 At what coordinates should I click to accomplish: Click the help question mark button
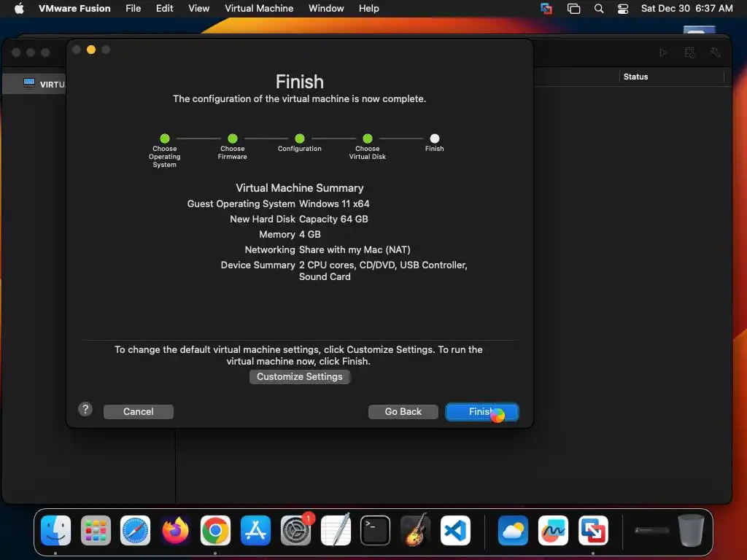[85, 409]
